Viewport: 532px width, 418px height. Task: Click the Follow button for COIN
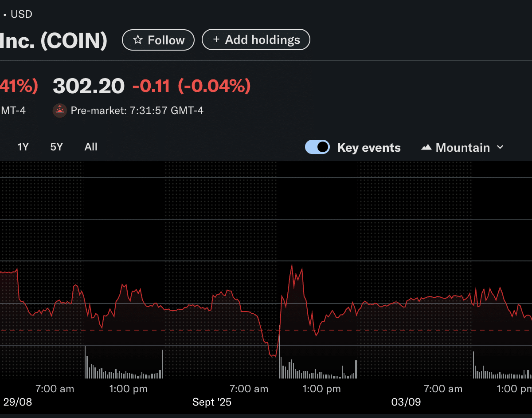pos(158,40)
